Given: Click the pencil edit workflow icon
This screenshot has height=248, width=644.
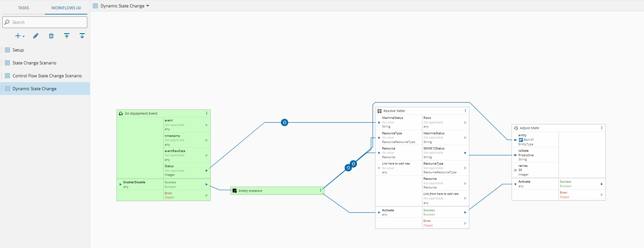Looking at the screenshot, I should click(x=36, y=36).
